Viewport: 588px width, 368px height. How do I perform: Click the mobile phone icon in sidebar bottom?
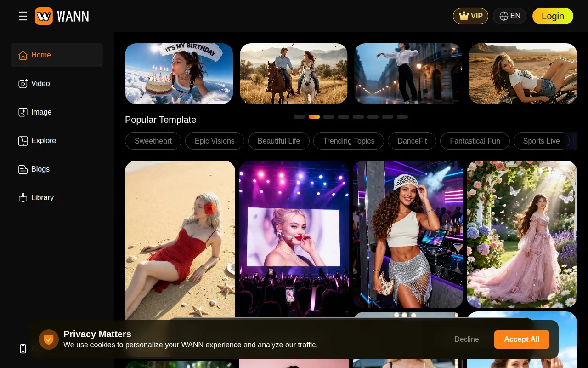[x=23, y=349]
